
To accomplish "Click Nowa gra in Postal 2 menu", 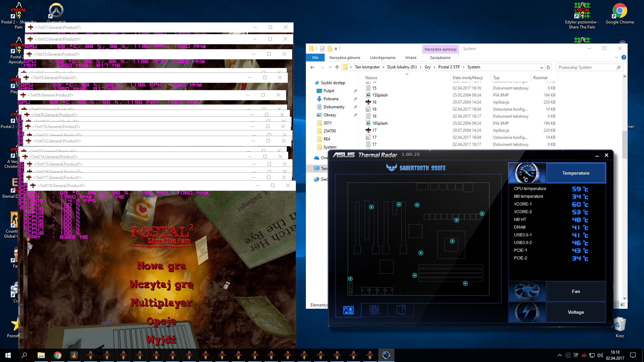I will (x=161, y=266).
